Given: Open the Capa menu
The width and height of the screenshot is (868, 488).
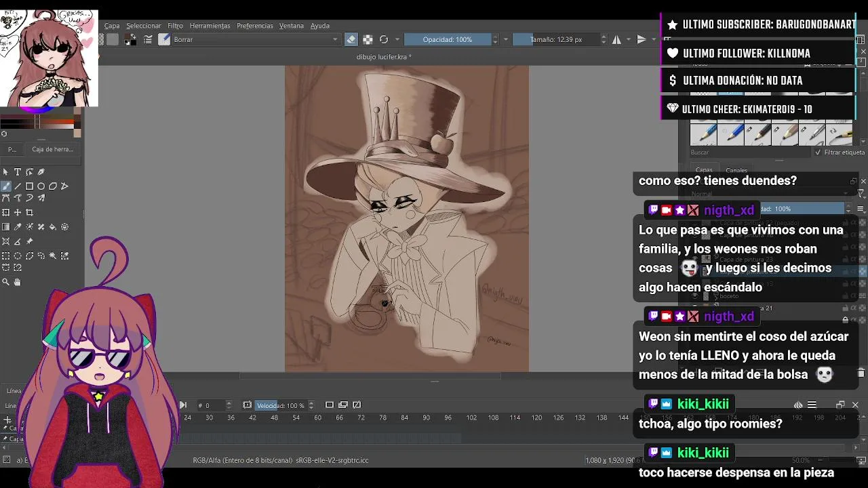Looking at the screenshot, I should click(111, 26).
